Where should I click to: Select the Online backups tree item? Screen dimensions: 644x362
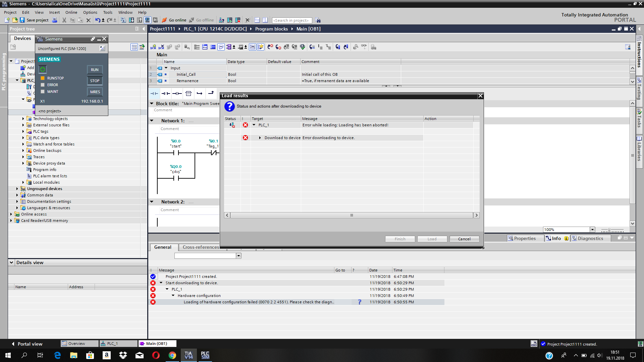point(47,150)
